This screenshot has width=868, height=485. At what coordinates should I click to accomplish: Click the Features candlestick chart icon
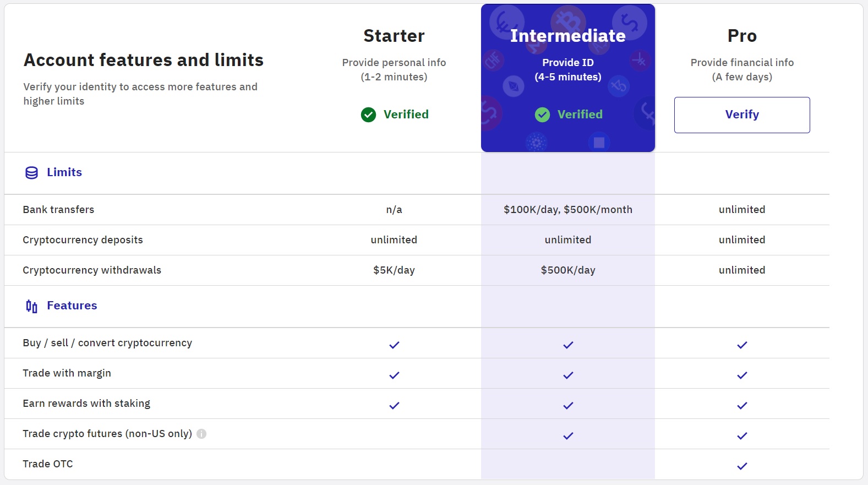click(x=32, y=306)
